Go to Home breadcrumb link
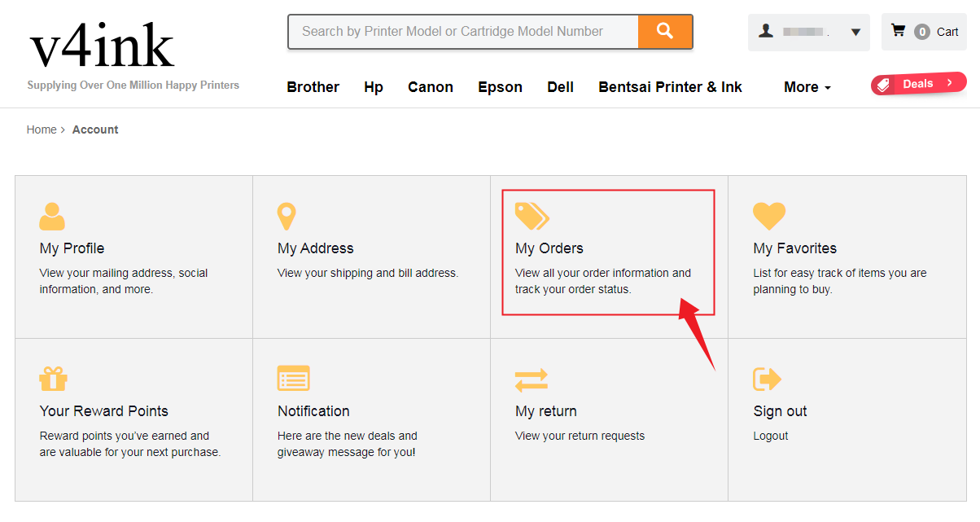The image size is (980, 522). [42, 129]
